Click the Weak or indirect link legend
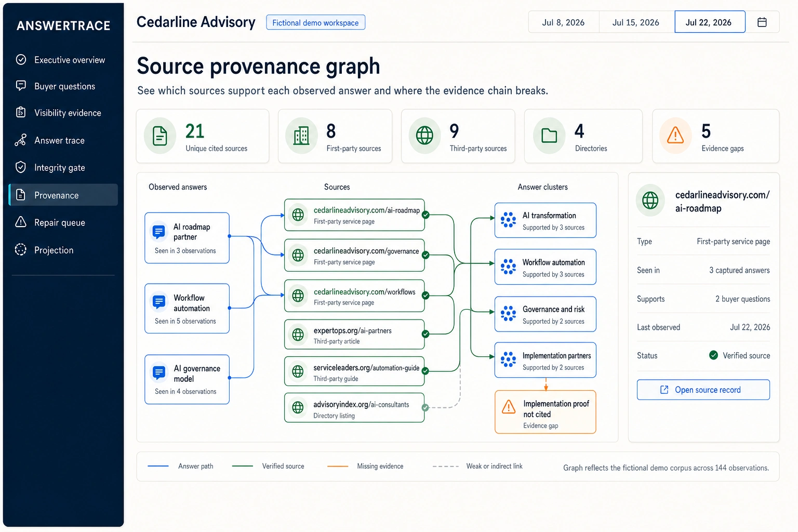Image resolution: width=798 pixels, height=532 pixels. (x=478, y=466)
